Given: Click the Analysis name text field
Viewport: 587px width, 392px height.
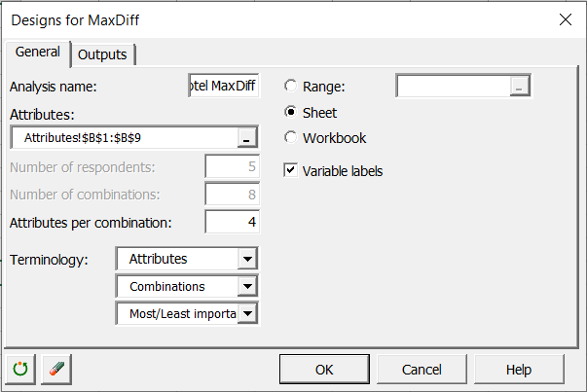Looking at the screenshot, I should (223, 87).
